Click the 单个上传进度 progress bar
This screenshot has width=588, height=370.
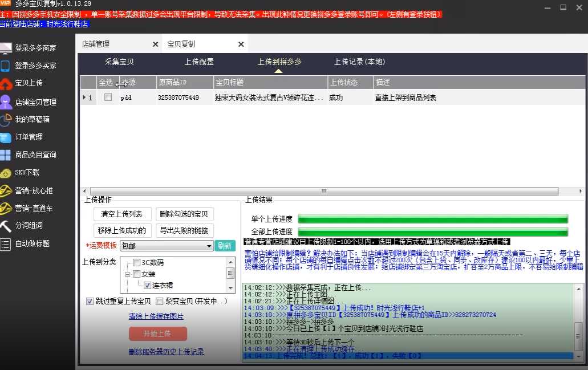click(433, 218)
